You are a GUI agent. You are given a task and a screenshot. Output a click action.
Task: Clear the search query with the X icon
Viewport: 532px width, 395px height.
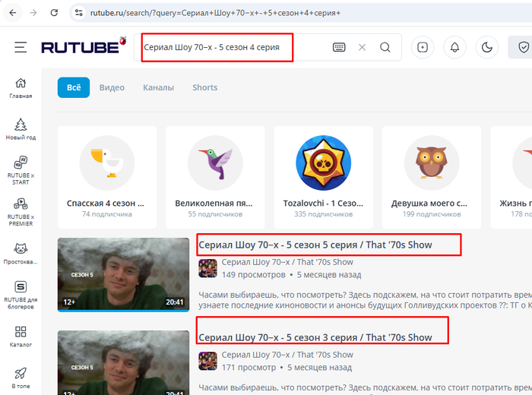(x=362, y=47)
